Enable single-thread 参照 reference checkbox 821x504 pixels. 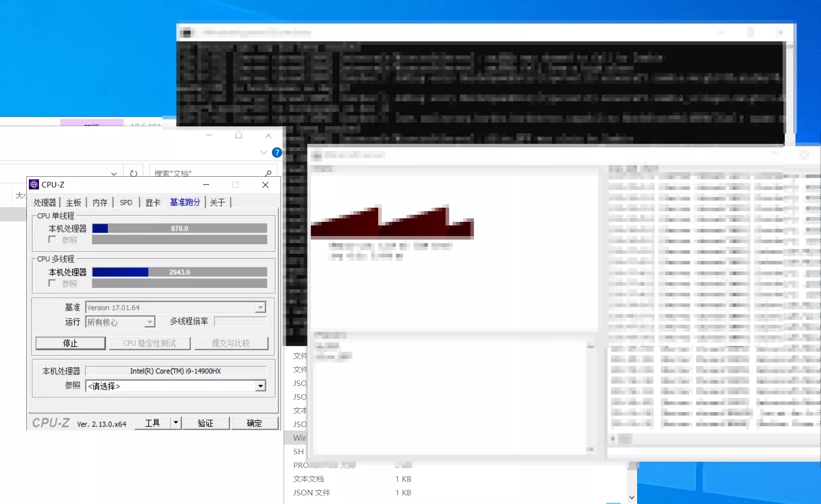coord(52,240)
